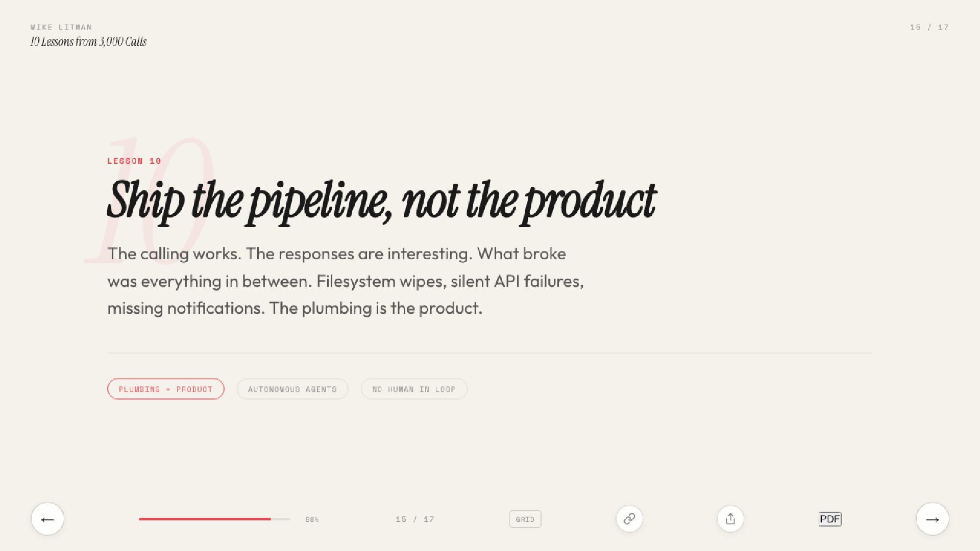The height and width of the screenshot is (551, 980).
Task: Click the red slide progress bar
Action: click(x=205, y=519)
